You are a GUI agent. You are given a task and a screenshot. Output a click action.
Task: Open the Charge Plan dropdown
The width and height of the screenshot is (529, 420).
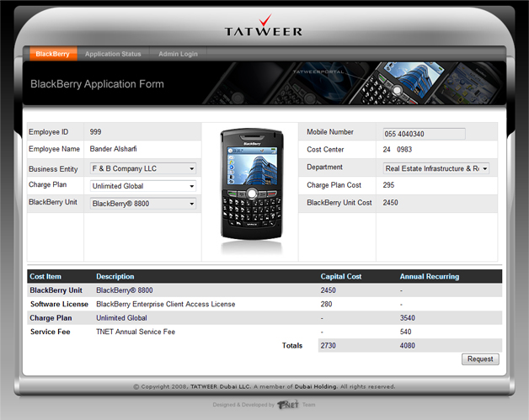143,186
